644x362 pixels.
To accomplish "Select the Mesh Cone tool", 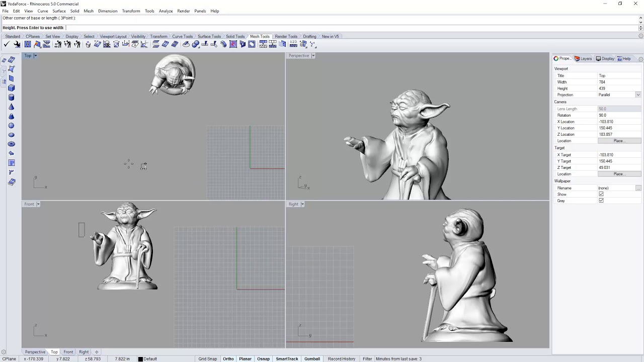I will (x=12, y=107).
